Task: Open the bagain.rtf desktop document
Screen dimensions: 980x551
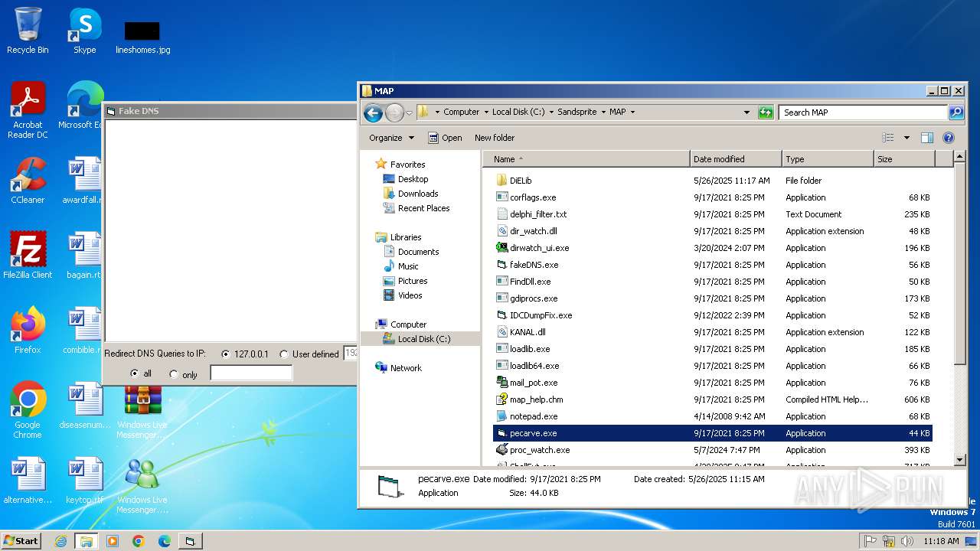Action: [84, 255]
